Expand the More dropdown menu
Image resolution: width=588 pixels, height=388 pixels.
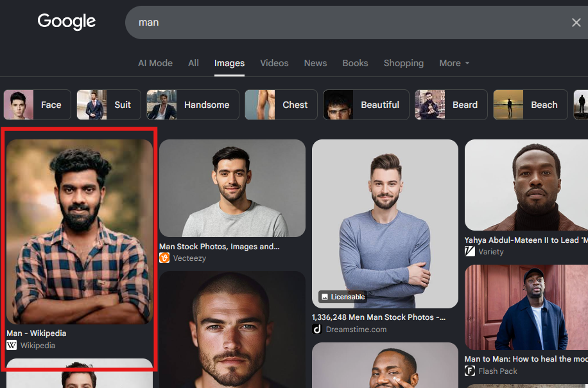tap(454, 63)
